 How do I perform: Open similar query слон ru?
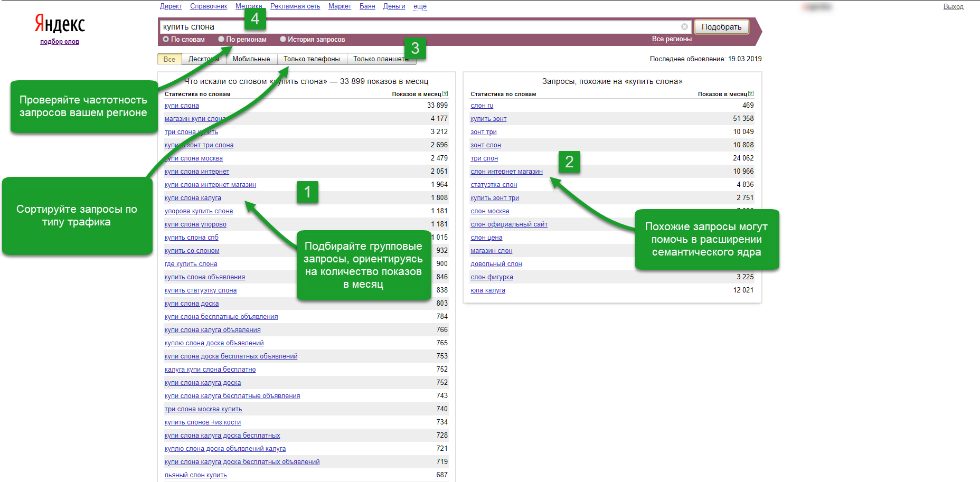tap(482, 106)
